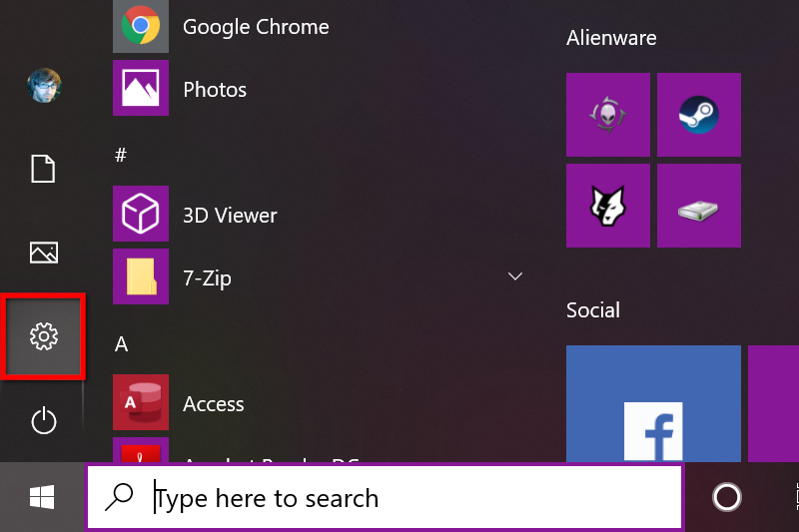Click the disk drive tile

pyautogui.click(x=699, y=206)
